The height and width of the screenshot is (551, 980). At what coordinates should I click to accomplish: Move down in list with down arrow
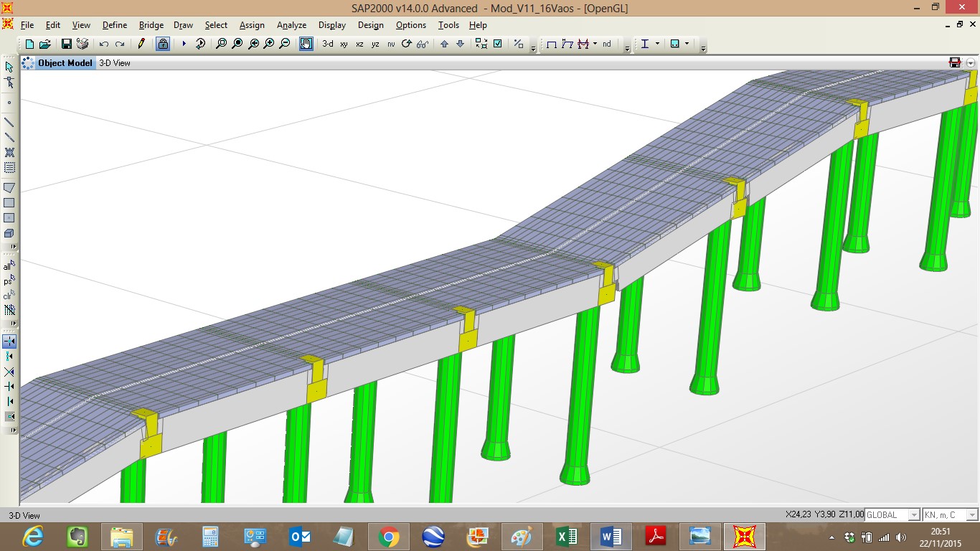460,44
